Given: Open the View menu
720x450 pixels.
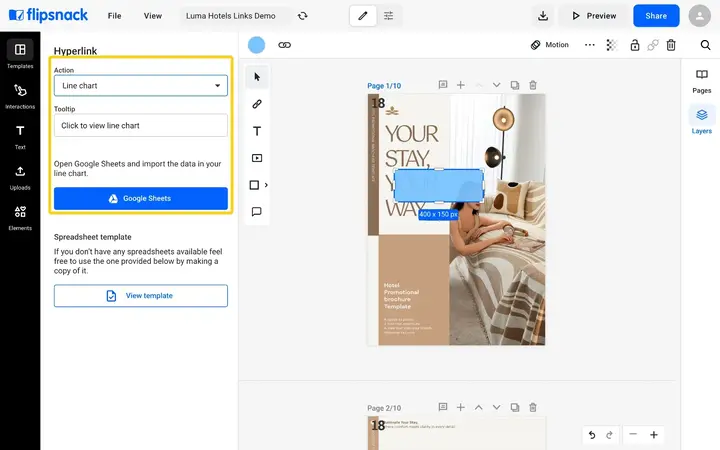Looking at the screenshot, I should point(152,16).
